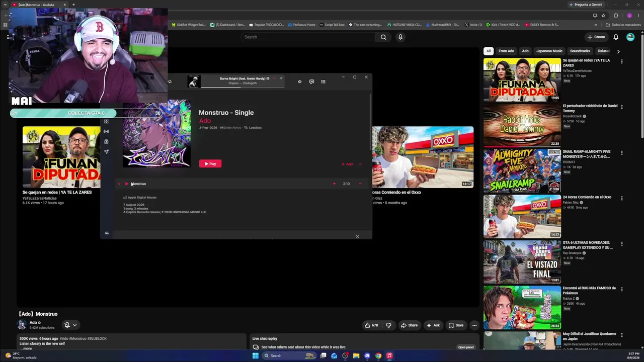Open Chrome extensions puzzle icon
644x362 pixels.
[x=616, y=16]
